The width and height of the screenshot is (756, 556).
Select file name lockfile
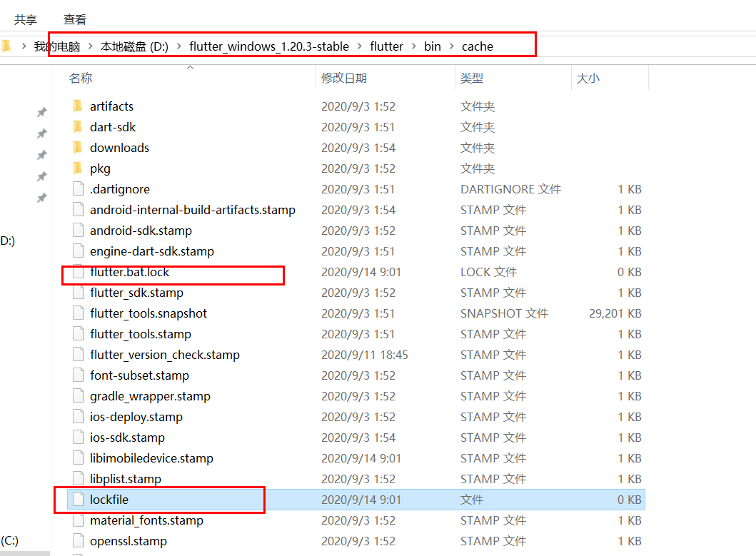coord(109,500)
